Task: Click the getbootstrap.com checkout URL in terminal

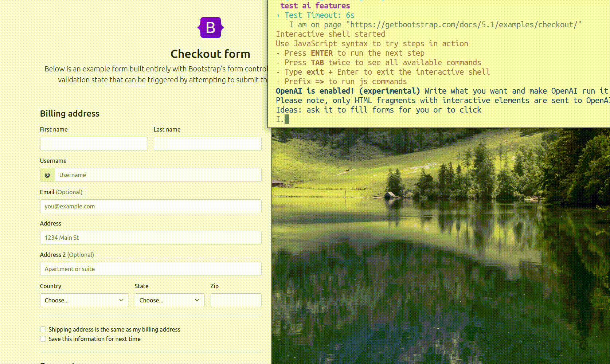Action: click(464, 25)
